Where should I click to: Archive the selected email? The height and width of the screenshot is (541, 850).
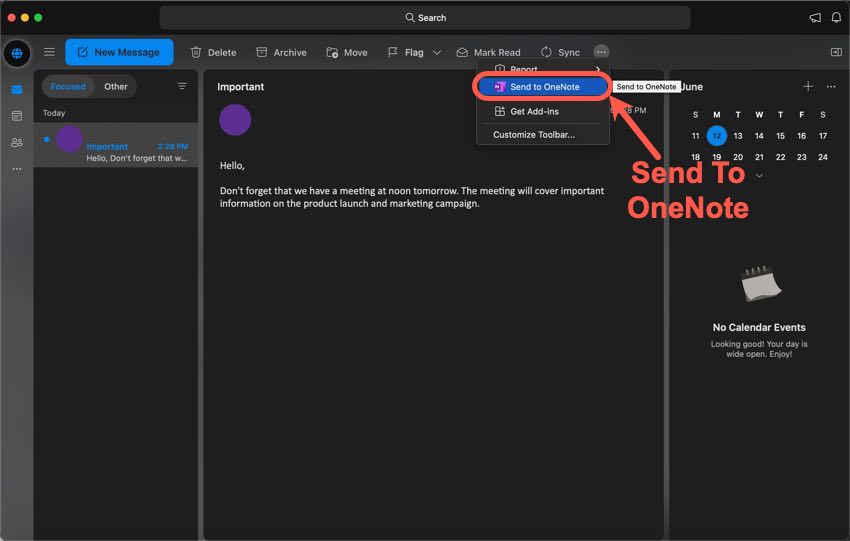tap(281, 52)
